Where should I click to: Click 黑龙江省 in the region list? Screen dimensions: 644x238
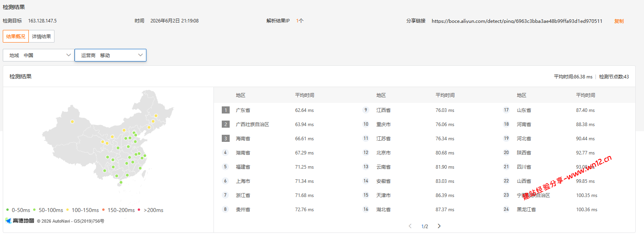point(526,210)
